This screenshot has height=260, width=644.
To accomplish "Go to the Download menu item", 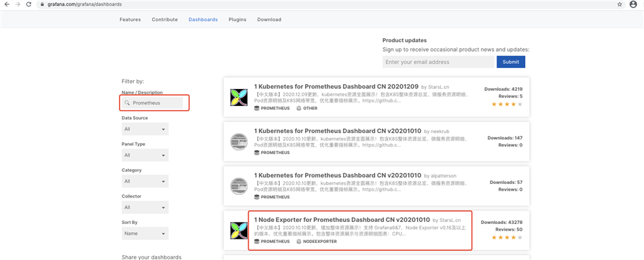I will click(x=269, y=20).
